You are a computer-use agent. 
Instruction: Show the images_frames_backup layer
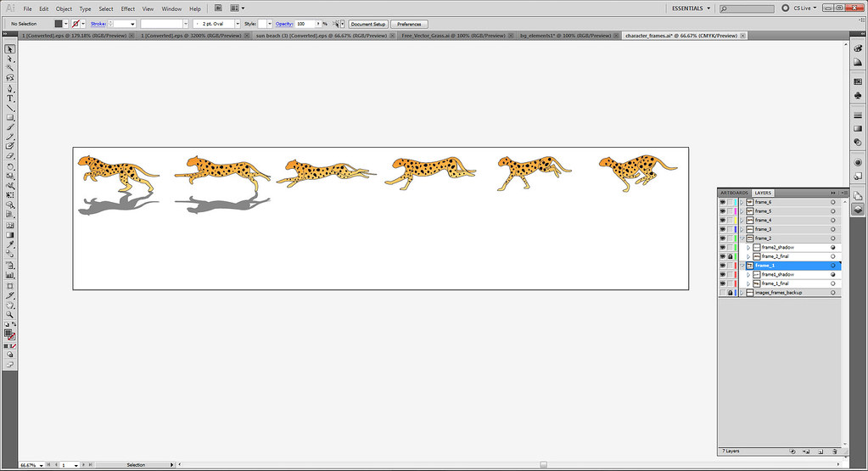click(x=722, y=293)
